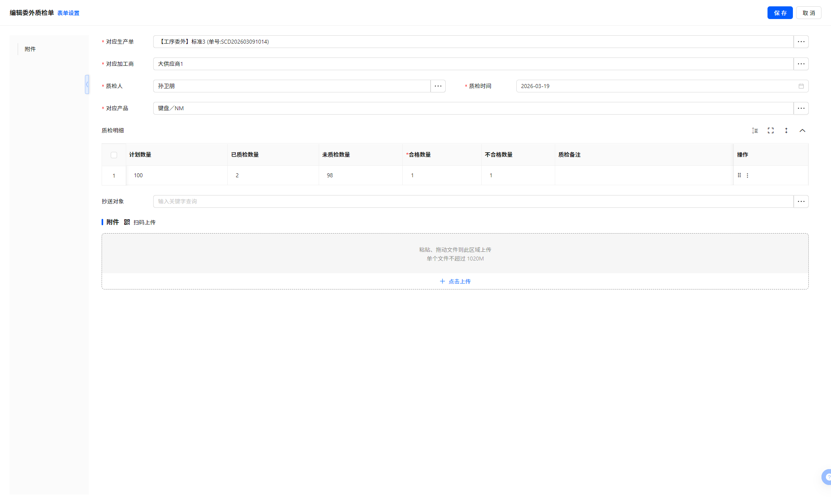The height and width of the screenshot is (504, 831).
Task: Click the row drag handle icon
Action: tap(739, 175)
